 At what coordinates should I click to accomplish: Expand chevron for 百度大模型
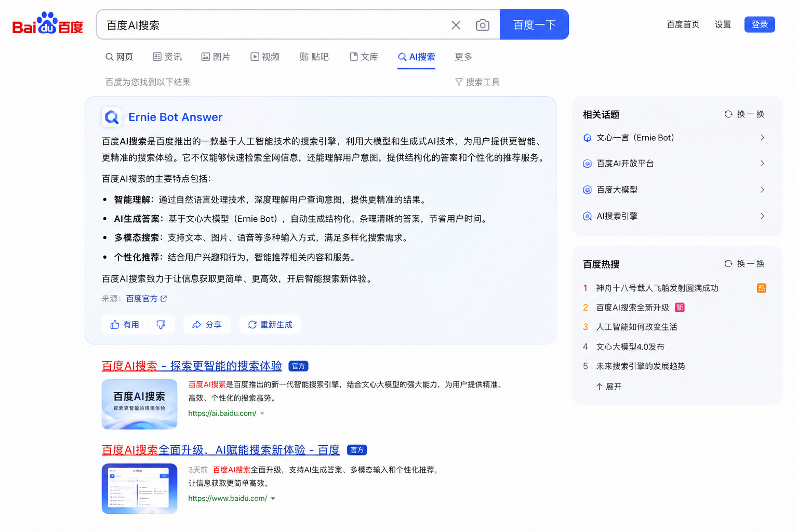(x=762, y=190)
